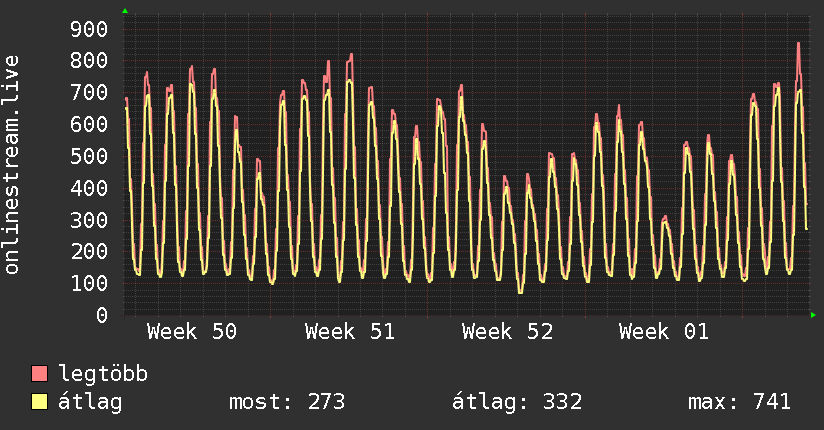This screenshot has width=824, height=430.
Task: Select the Week 01 axis label
Action: click(x=664, y=332)
